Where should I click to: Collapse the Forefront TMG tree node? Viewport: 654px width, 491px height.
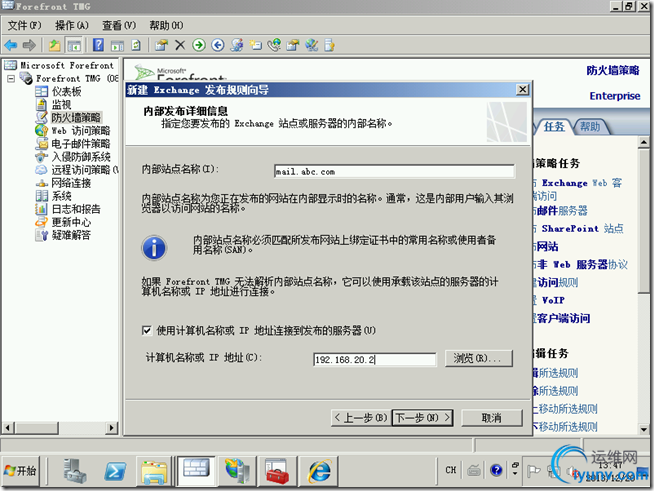point(11,78)
